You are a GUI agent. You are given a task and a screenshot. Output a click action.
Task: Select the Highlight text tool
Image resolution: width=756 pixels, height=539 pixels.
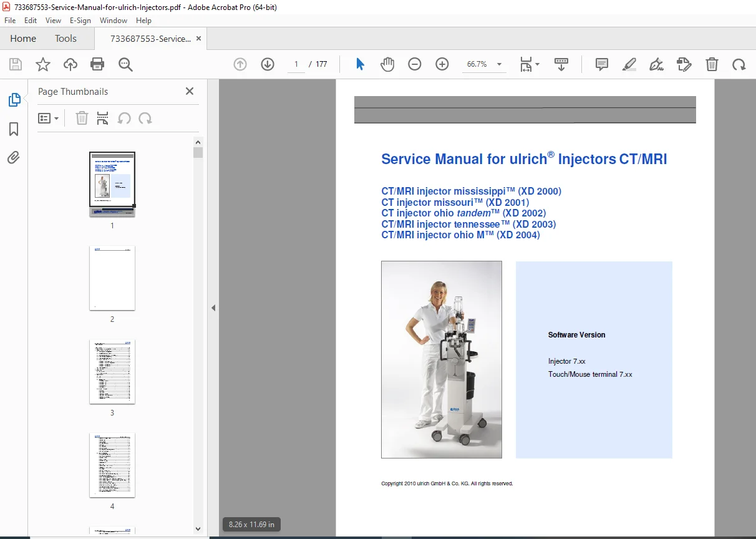coord(629,64)
